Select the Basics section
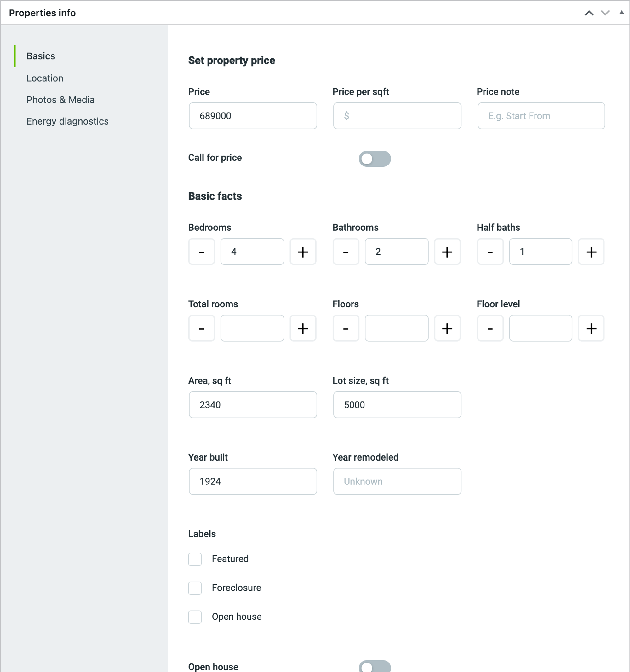630x672 pixels. tap(41, 56)
